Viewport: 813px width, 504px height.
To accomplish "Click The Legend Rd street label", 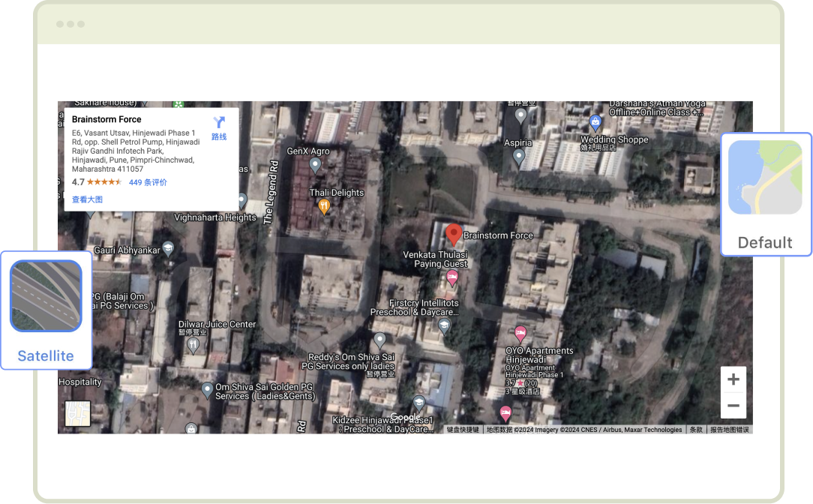I will (x=271, y=192).
